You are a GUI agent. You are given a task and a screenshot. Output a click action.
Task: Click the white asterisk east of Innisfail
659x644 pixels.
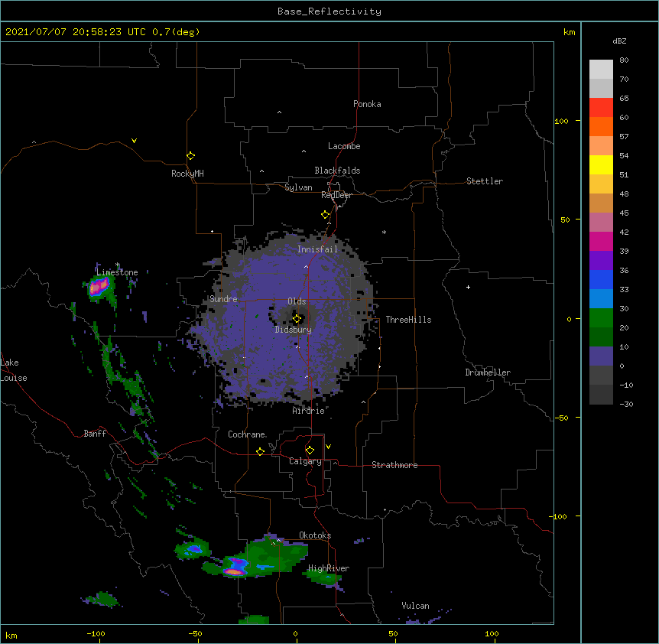tap(384, 232)
